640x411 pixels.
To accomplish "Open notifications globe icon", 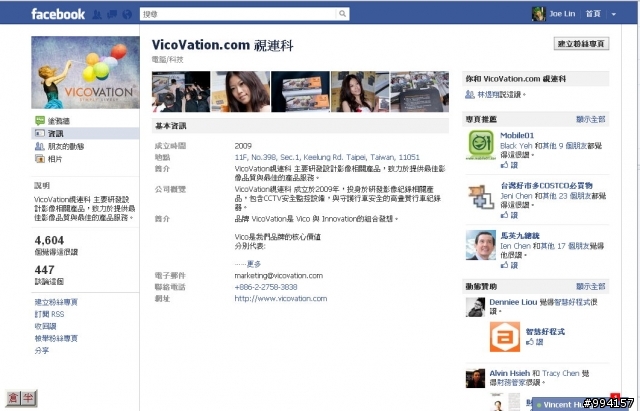I will coord(127,14).
